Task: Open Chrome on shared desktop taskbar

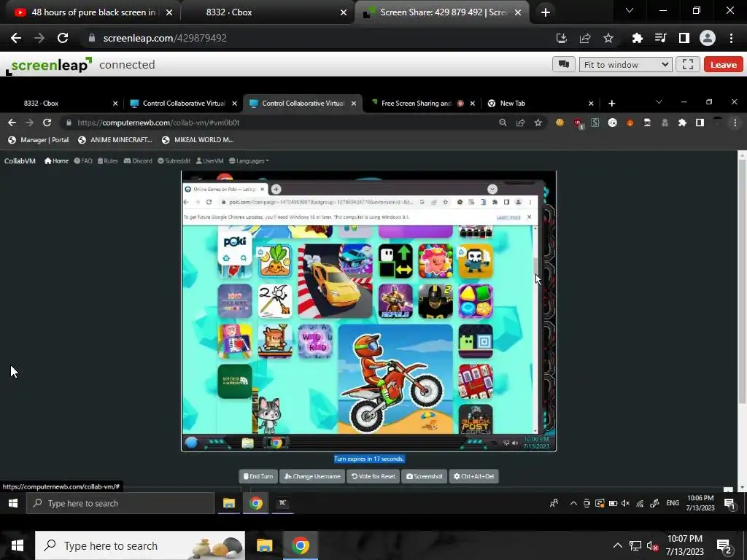Action: click(256, 503)
